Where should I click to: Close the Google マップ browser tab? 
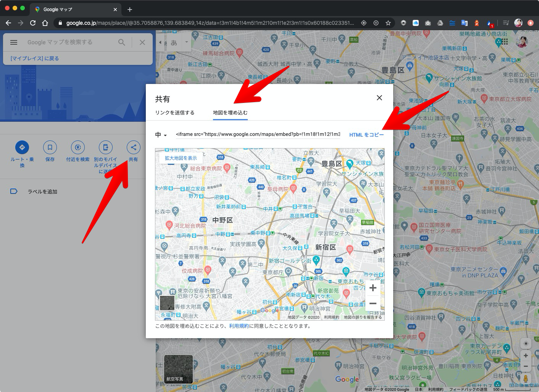click(x=115, y=9)
